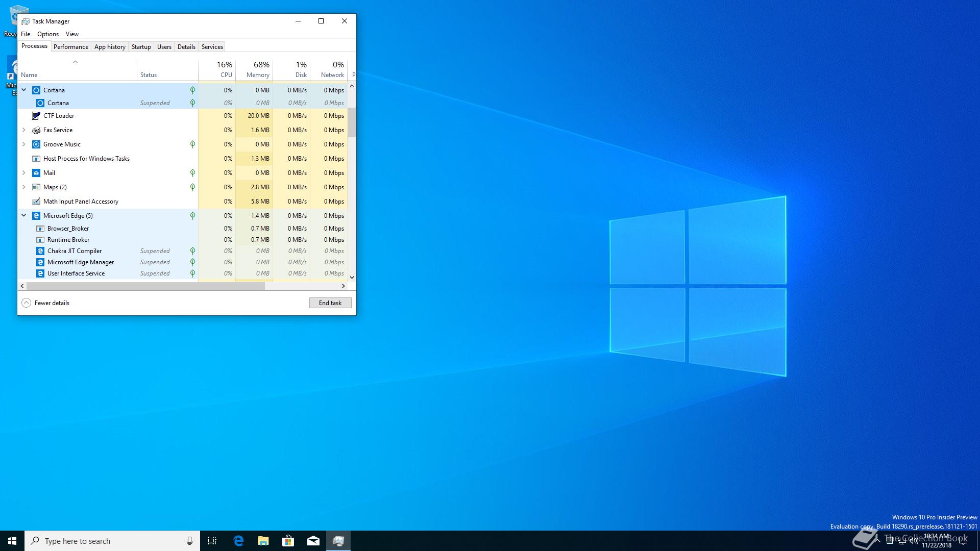
Task: Sort by the Disk column header
Action: pyautogui.click(x=291, y=70)
